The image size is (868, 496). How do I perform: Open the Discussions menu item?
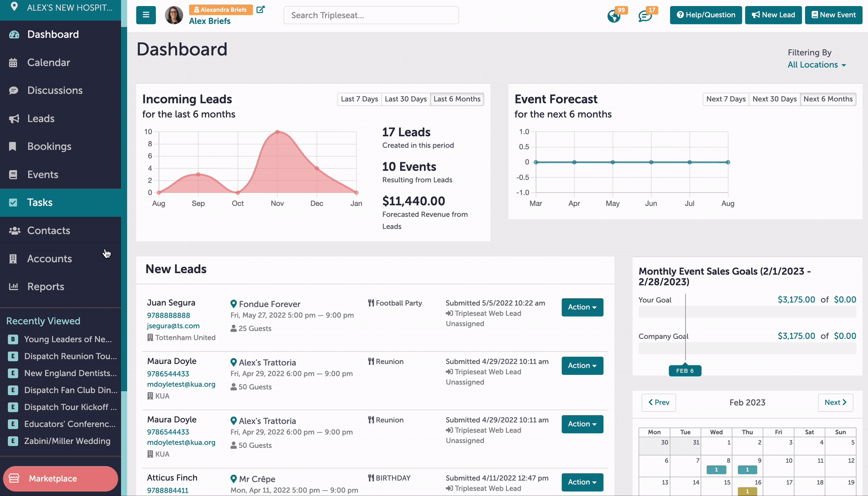pos(61,90)
